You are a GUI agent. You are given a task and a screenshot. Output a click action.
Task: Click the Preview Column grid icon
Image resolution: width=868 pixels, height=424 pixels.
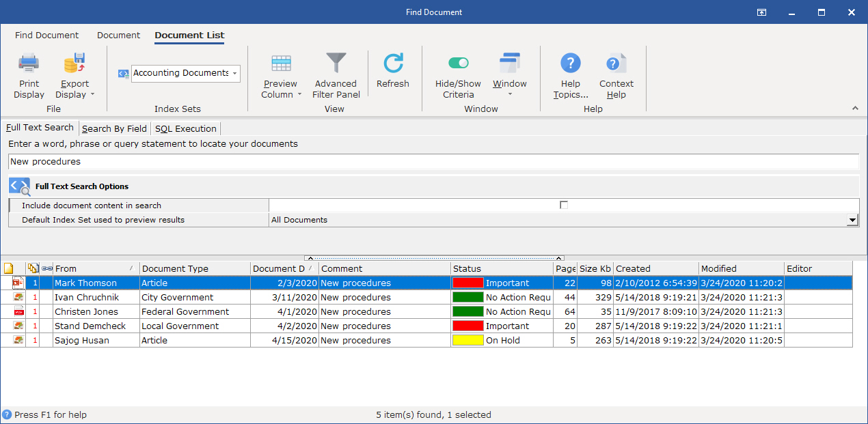pyautogui.click(x=281, y=63)
